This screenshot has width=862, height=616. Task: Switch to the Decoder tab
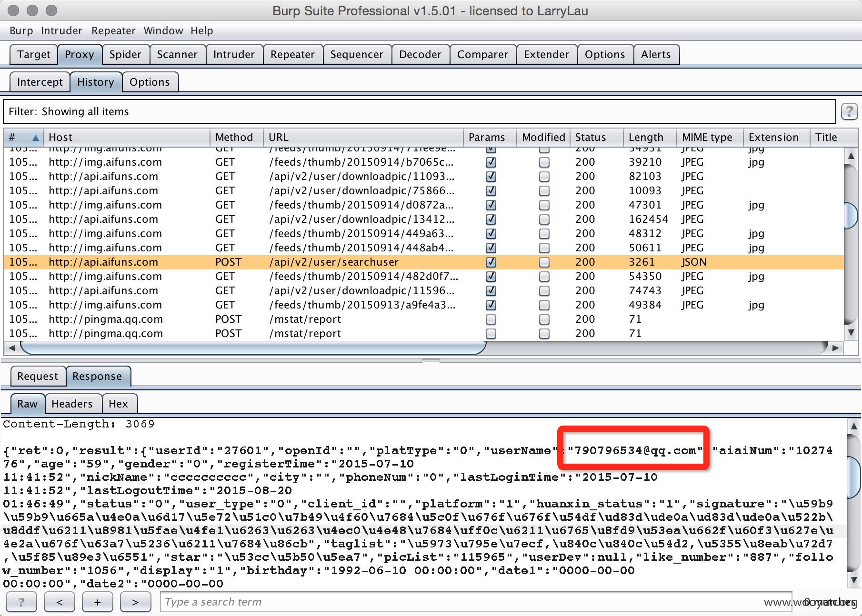point(420,54)
